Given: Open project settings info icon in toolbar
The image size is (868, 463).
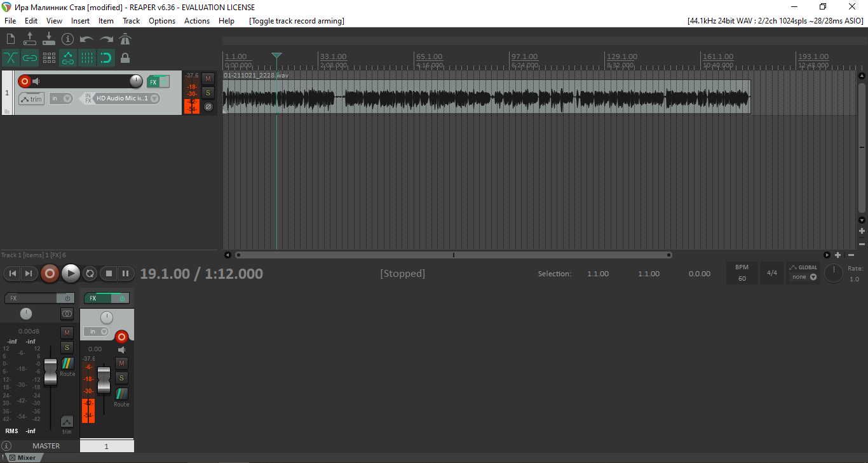Looking at the screenshot, I should coord(68,39).
